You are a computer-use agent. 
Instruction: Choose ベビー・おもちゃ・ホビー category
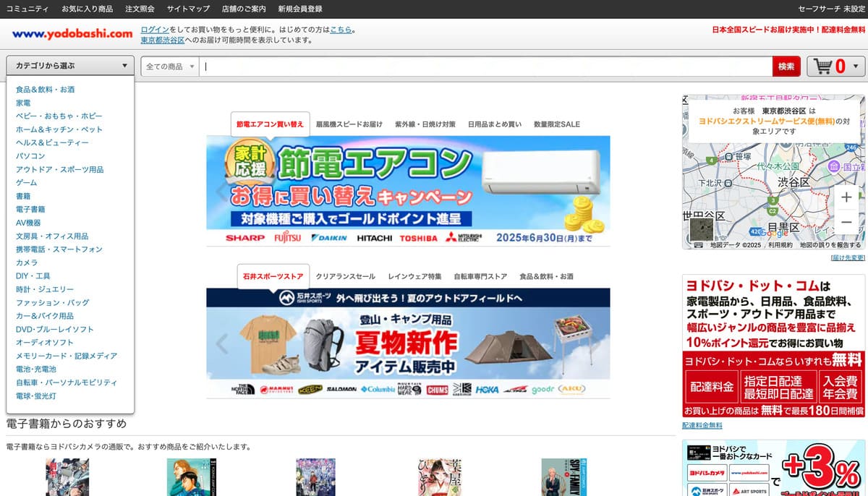click(59, 116)
